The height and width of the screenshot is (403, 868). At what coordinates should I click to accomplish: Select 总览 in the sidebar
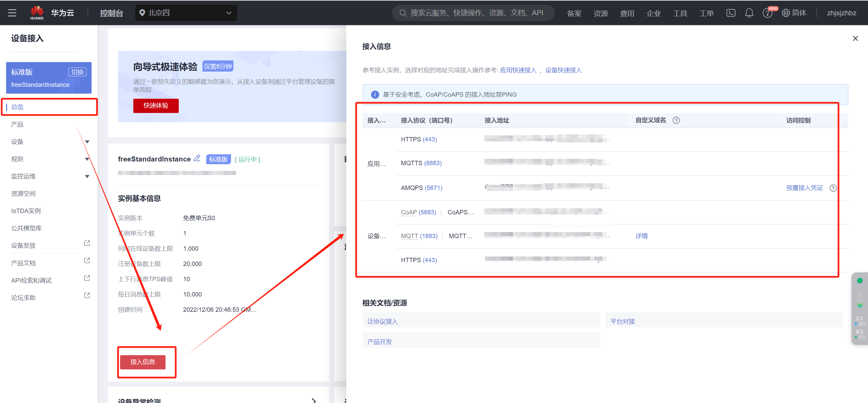17,107
